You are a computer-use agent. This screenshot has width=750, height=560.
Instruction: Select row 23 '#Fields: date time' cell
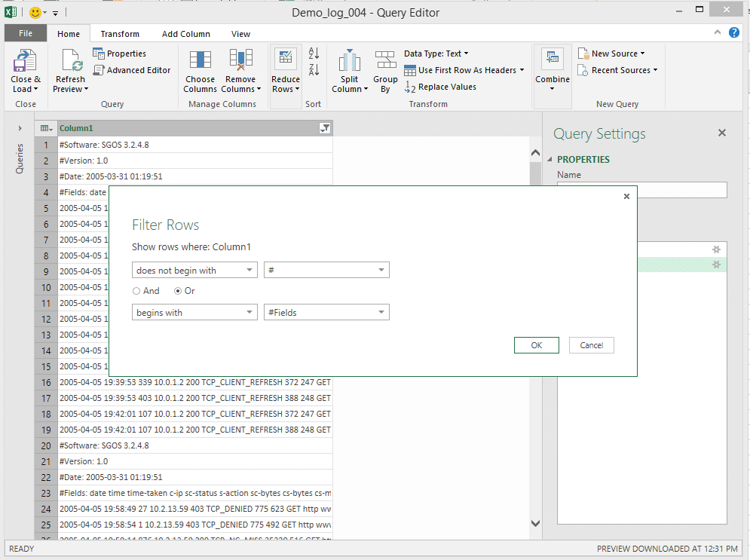pos(195,493)
